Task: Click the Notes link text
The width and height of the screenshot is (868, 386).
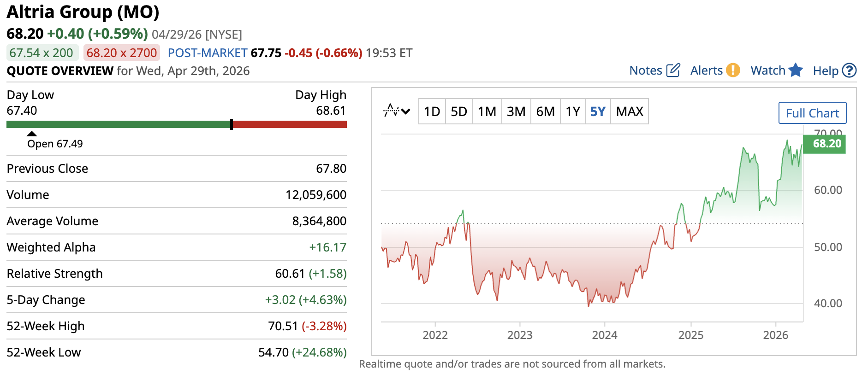Action: coord(646,70)
